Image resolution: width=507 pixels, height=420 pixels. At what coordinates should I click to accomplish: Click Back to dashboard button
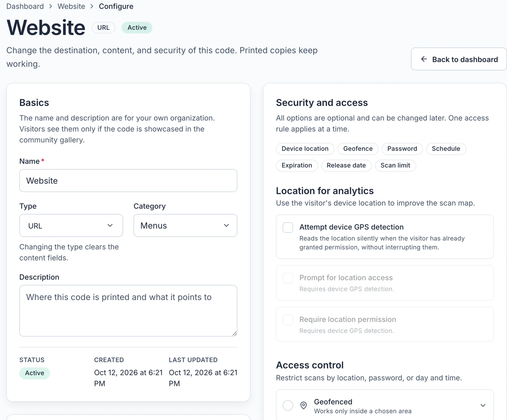459,59
